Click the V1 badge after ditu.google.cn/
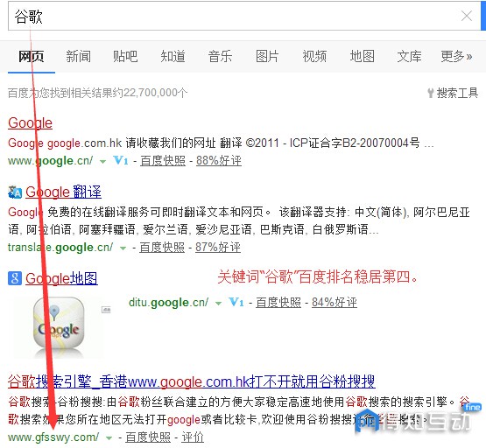 (236, 302)
